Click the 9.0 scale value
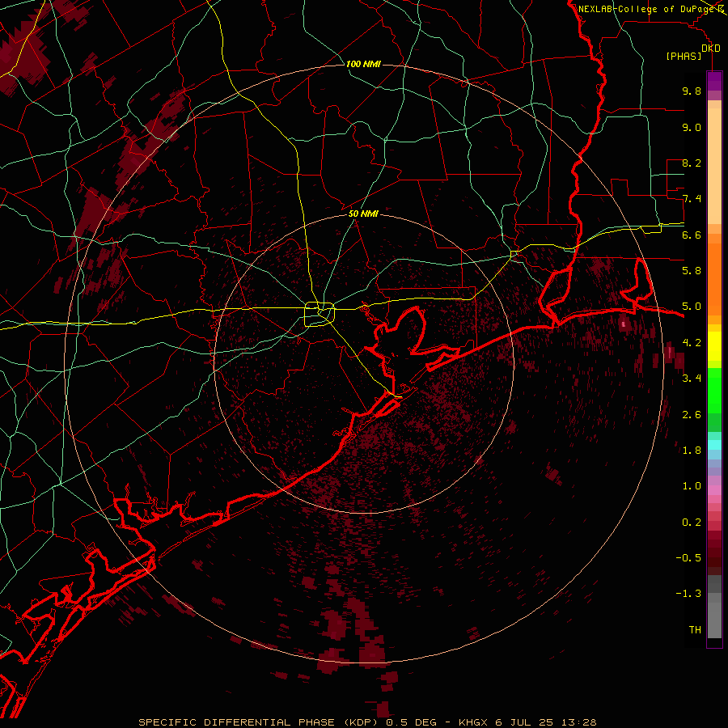 (x=692, y=127)
